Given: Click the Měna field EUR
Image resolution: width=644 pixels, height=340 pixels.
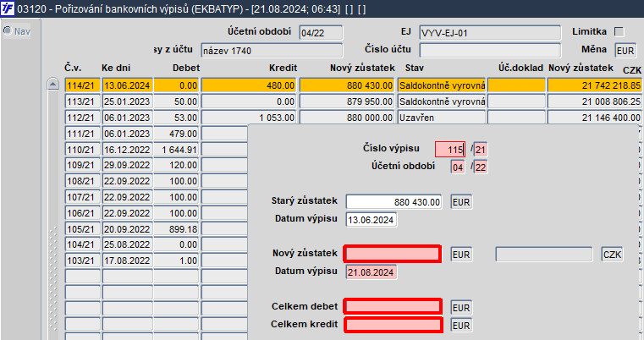Looking at the screenshot, I should coord(625,51).
